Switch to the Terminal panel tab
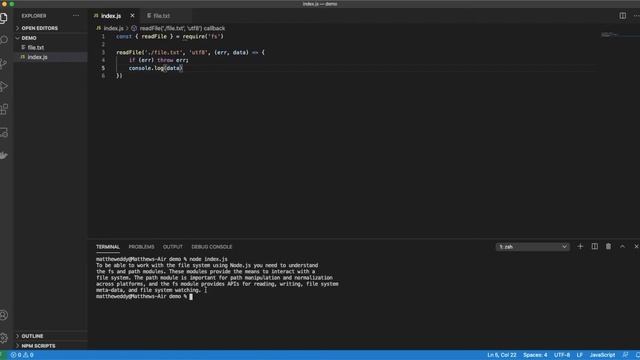The width and height of the screenshot is (640, 360). click(108, 247)
